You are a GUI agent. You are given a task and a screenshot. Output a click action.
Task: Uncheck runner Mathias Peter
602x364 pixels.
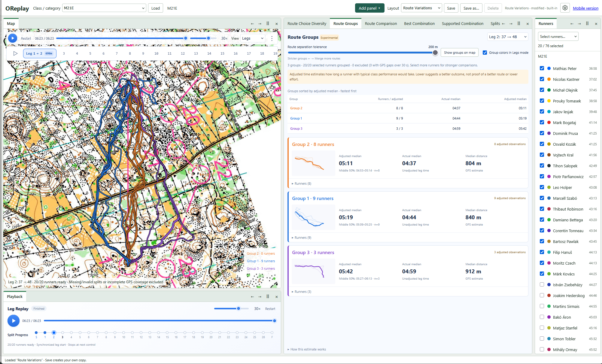[542, 68]
